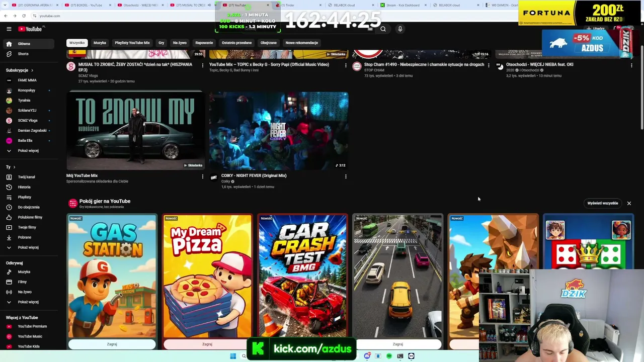Image resolution: width=644 pixels, height=362 pixels.
Task: Open Spotify from the taskbar
Action: tap(389, 356)
